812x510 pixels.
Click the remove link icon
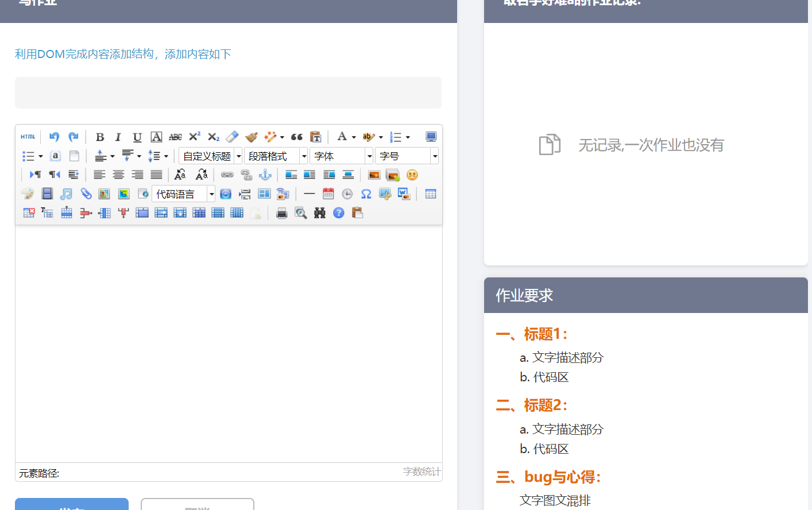[x=246, y=175]
